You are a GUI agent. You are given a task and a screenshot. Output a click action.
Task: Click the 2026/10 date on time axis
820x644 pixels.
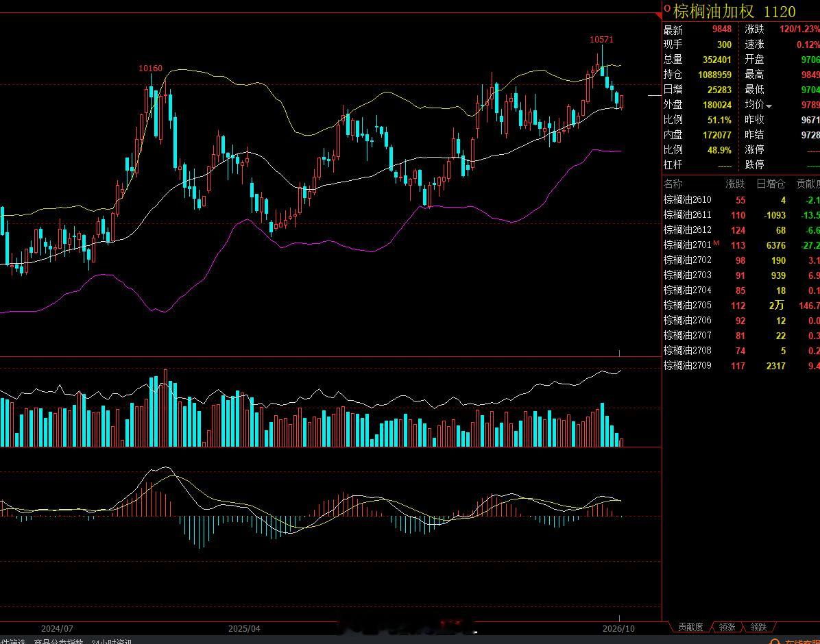pos(618,628)
